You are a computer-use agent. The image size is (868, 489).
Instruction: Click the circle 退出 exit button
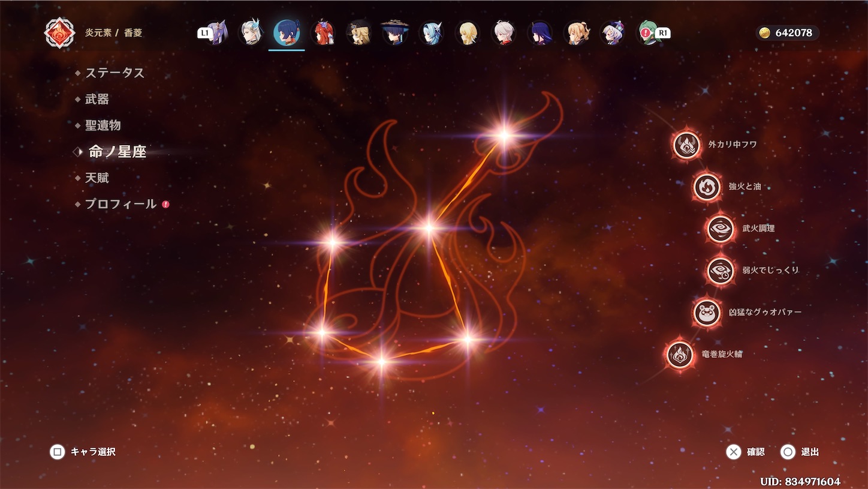pos(800,452)
